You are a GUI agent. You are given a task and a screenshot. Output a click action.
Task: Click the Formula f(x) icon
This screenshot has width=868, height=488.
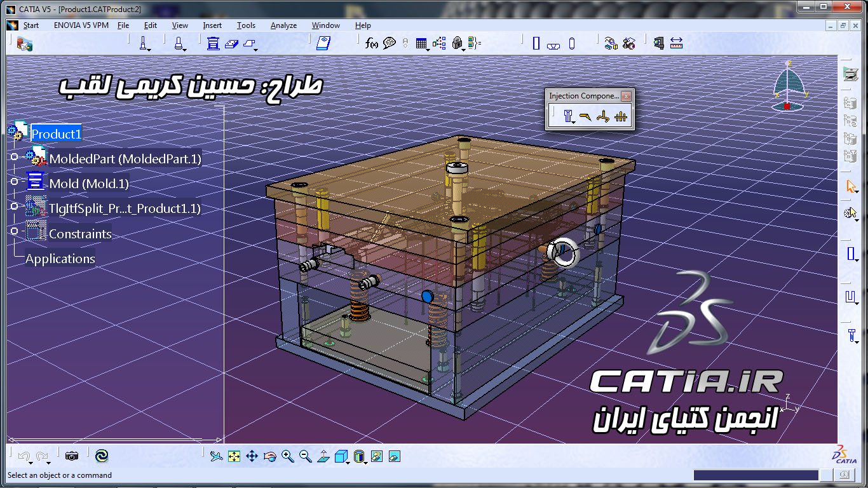click(372, 43)
